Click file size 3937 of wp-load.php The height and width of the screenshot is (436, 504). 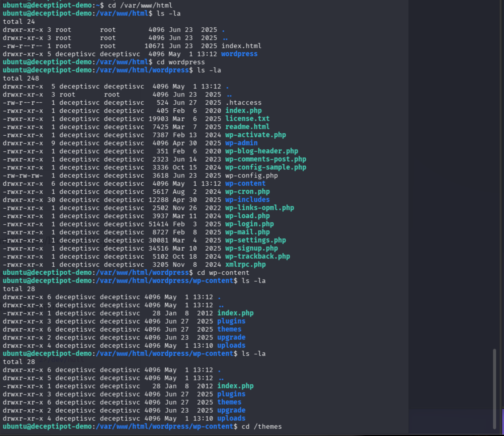coord(161,216)
